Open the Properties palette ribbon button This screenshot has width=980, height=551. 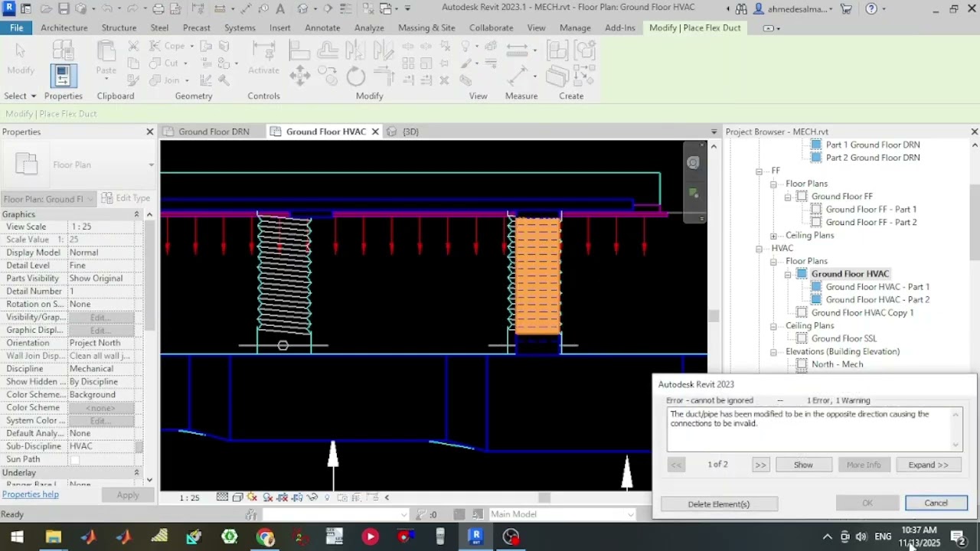point(63,75)
